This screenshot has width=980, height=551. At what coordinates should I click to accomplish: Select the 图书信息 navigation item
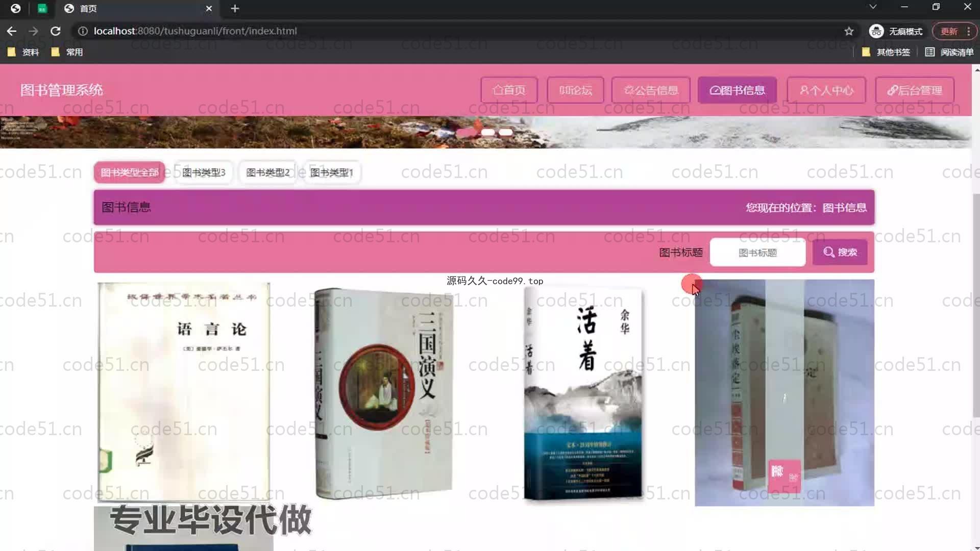pos(737,90)
